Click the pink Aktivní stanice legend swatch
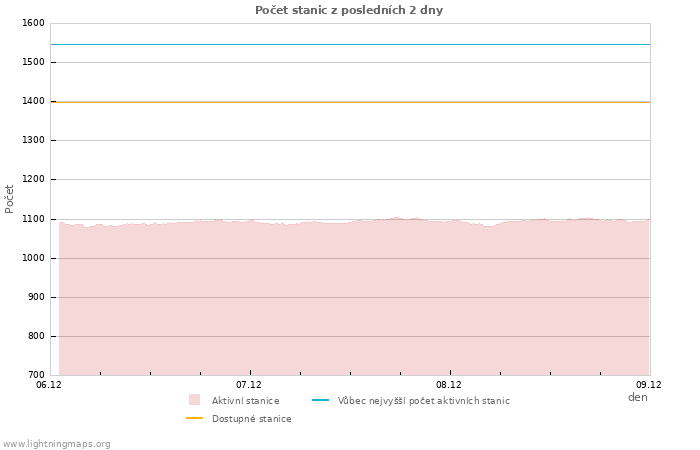This screenshot has height=450, width=700. coord(194,400)
